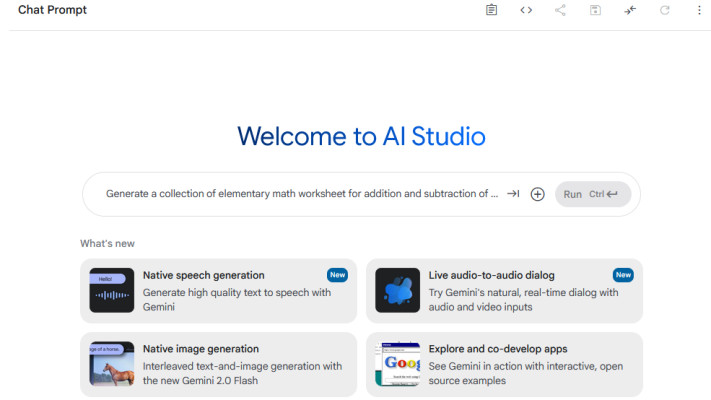Click the Welcome to AI Studio heading
711x400 pixels.
pyautogui.click(x=361, y=136)
